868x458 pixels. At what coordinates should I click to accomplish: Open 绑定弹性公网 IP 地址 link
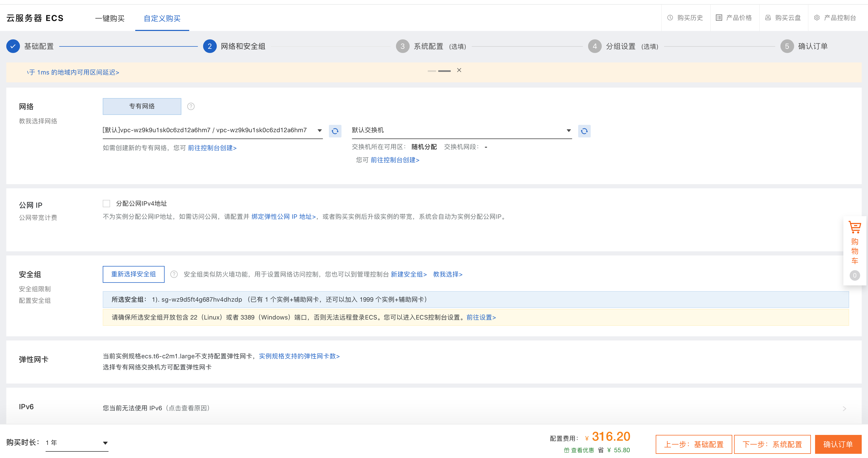[283, 216]
